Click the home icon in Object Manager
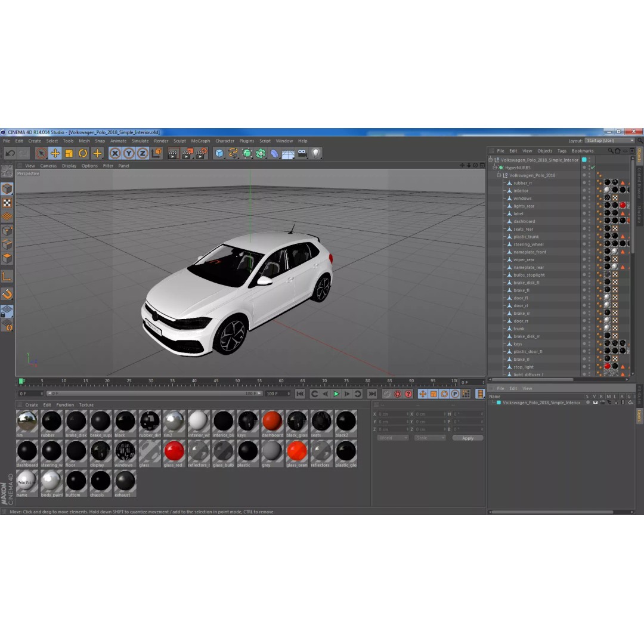644x644 pixels. (617, 151)
